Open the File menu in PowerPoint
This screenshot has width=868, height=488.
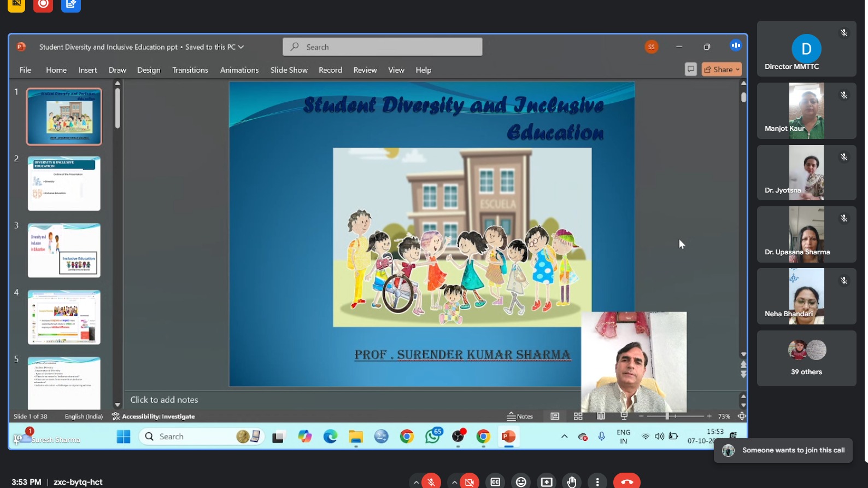click(x=25, y=70)
